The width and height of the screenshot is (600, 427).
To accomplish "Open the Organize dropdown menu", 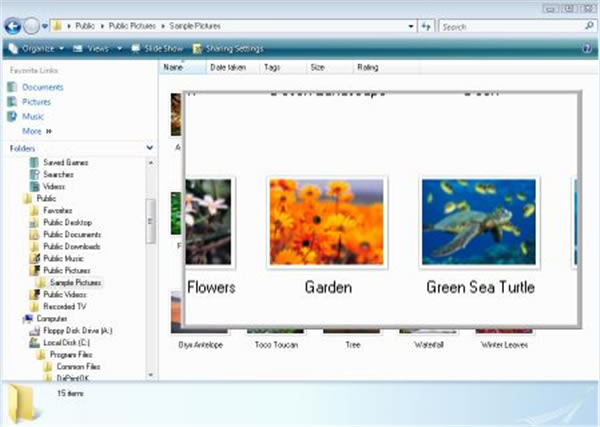I will (40, 48).
